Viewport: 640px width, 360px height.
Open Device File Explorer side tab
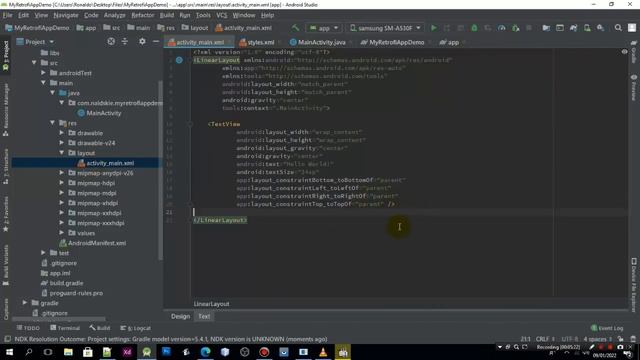coord(634,284)
